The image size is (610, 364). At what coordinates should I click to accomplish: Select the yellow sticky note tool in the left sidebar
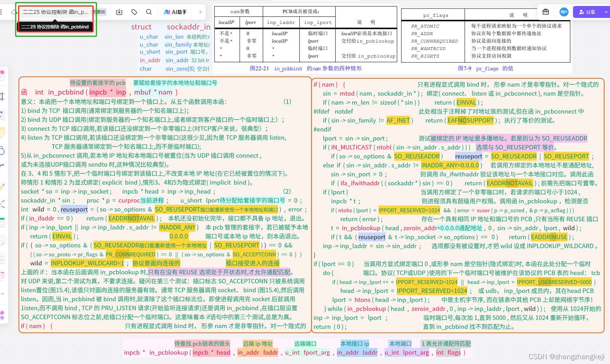tap(2, 132)
